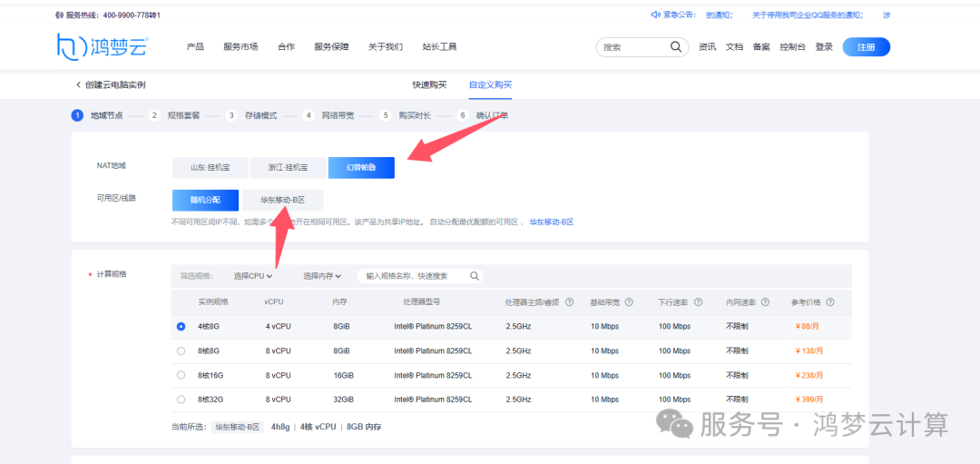Select the 8核16G radio button
Image resolution: width=980 pixels, height=464 pixels.
point(181,375)
